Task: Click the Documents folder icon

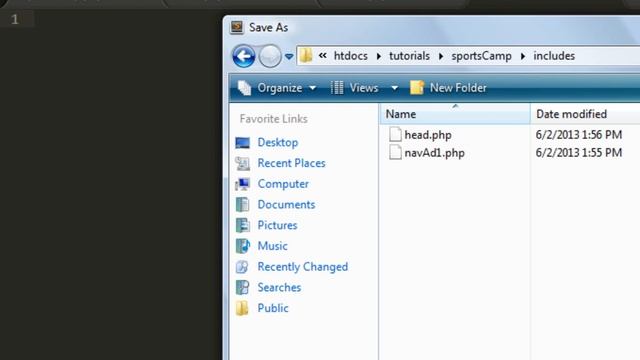Action: pyautogui.click(x=242, y=204)
